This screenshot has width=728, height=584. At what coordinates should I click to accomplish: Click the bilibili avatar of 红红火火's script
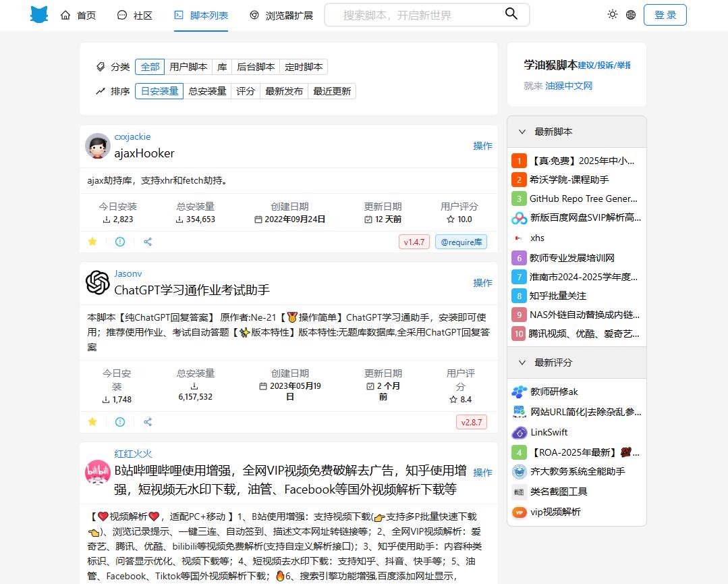98,472
